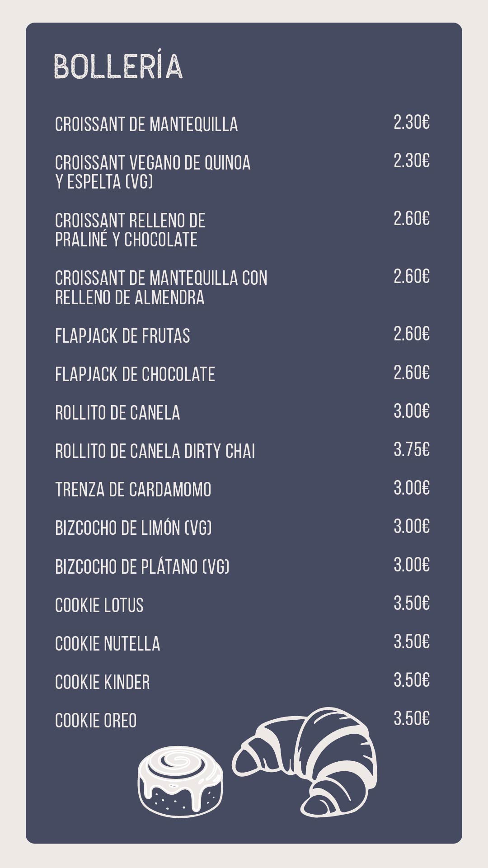The image size is (488, 868).
Task: Choose Flapjack de Chocolate
Action: click(135, 374)
